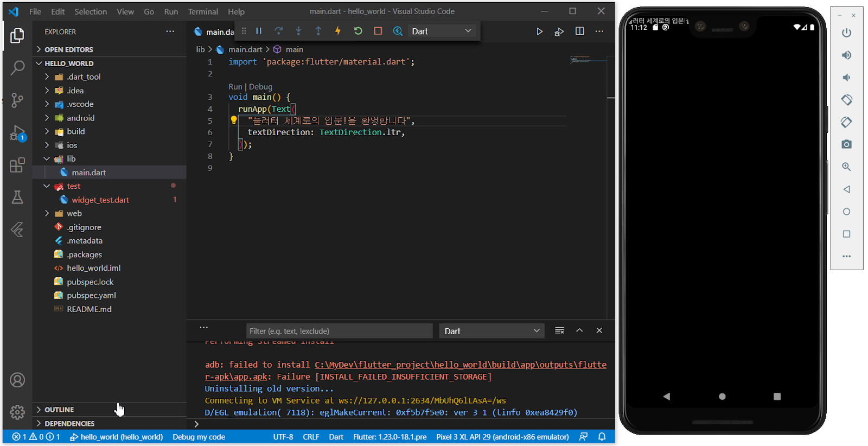The height and width of the screenshot is (446, 868).
Task: Click Debug my code status item
Action: 199,437
